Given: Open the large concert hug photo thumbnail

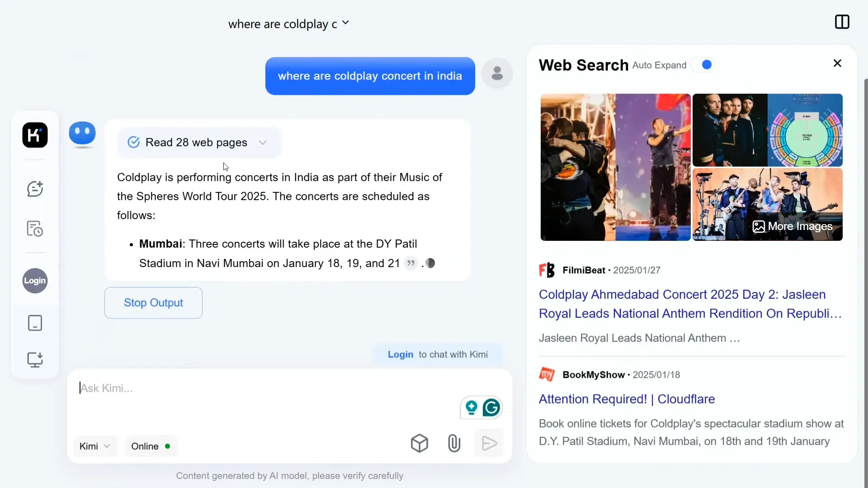Looking at the screenshot, I should pos(615,167).
